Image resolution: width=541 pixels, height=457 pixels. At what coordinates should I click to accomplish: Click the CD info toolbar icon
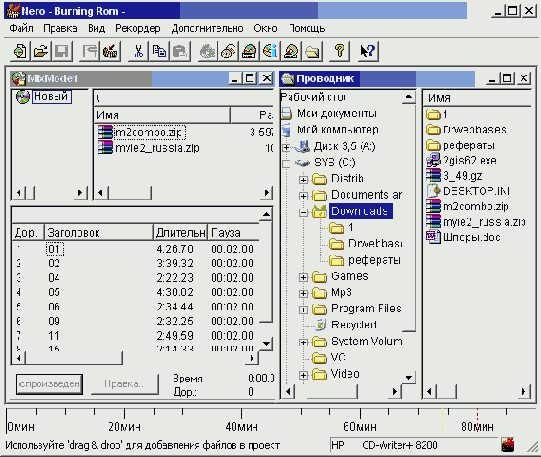point(270,51)
